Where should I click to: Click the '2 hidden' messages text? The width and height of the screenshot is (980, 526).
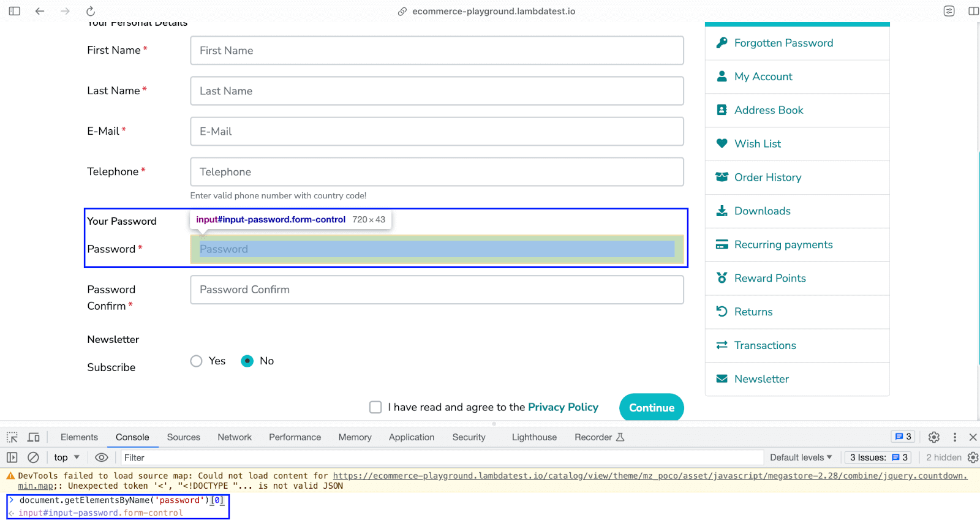click(943, 457)
